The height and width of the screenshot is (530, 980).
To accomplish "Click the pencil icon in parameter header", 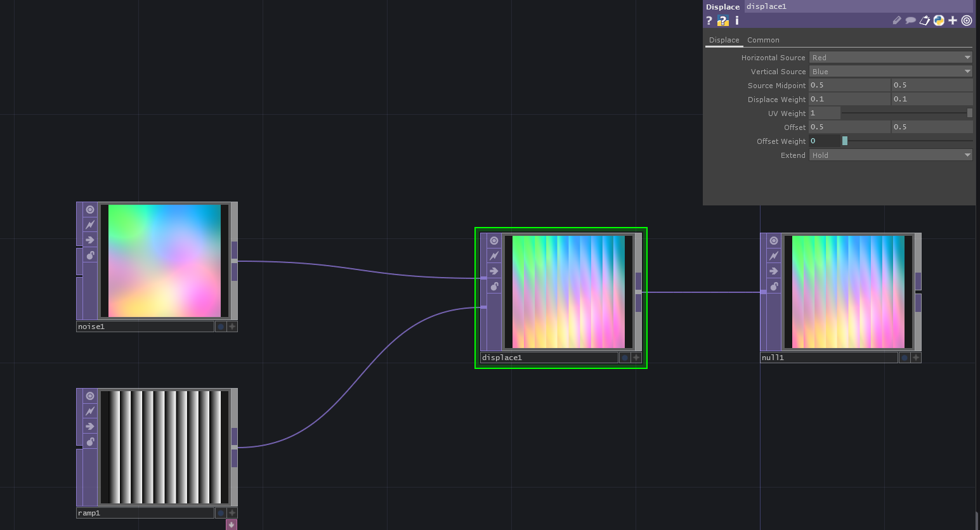I will (x=896, y=21).
